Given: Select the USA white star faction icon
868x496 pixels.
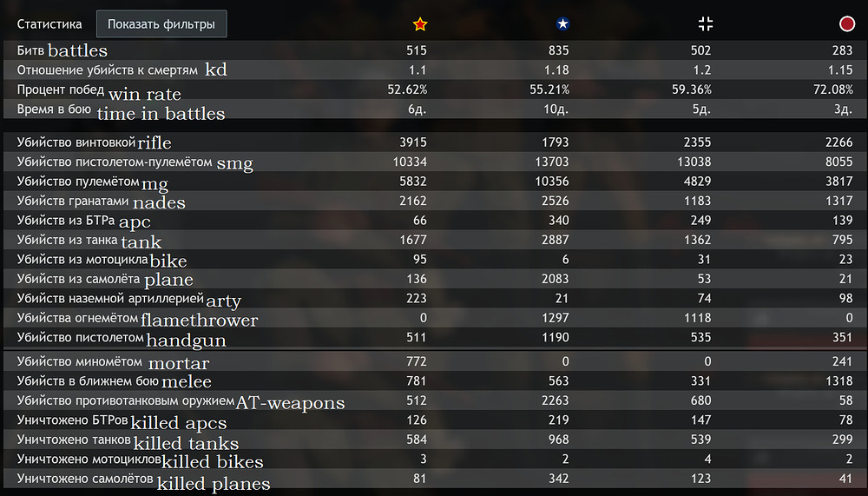Looking at the screenshot, I should [x=562, y=24].
